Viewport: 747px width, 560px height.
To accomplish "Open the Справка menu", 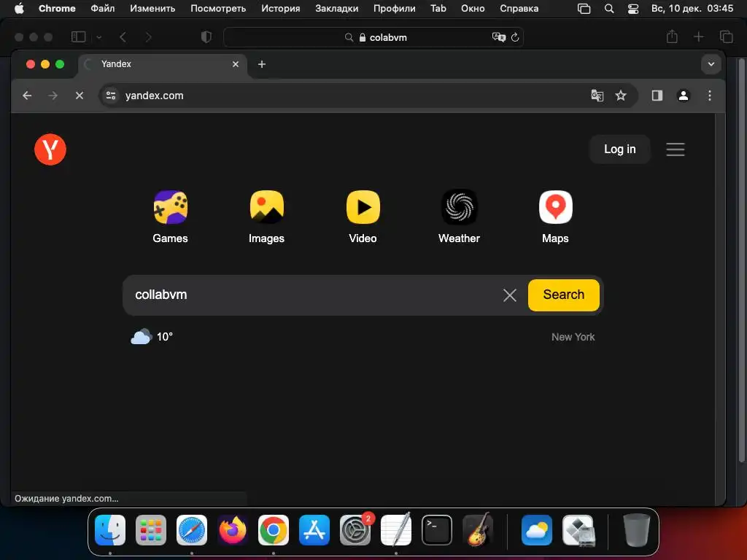I will tap(519, 9).
